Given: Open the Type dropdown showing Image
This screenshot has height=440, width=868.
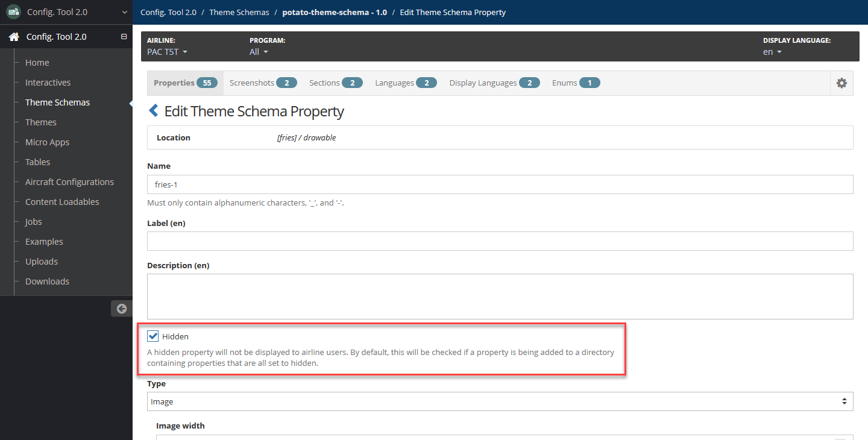Looking at the screenshot, I should pos(500,401).
